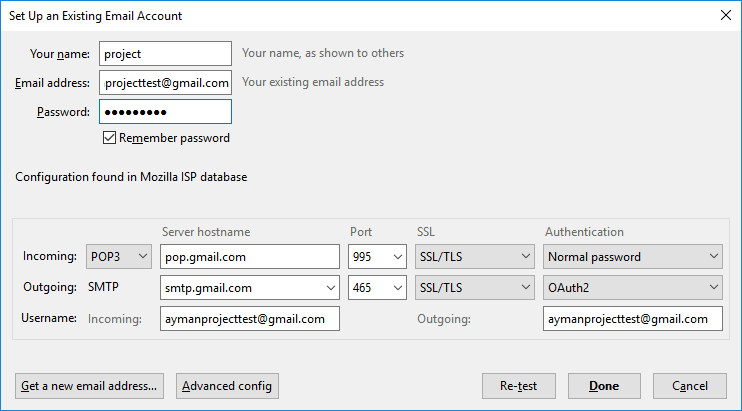The image size is (742, 411).
Task: Open the OAuth2 authentication dropdown
Action: [x=633, y=288]
